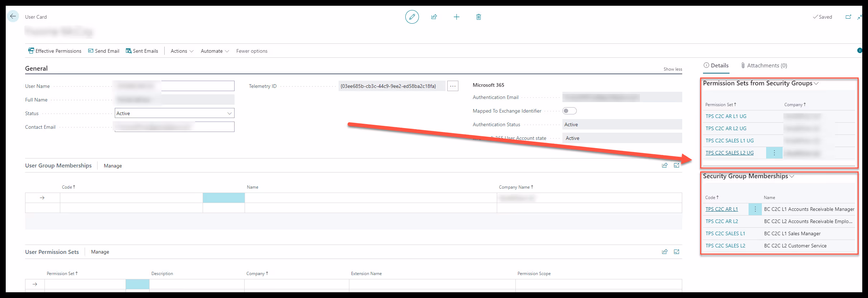
Task: Open the TPS C2C SALES L1 UG link
Action: (x=730, y=141)
